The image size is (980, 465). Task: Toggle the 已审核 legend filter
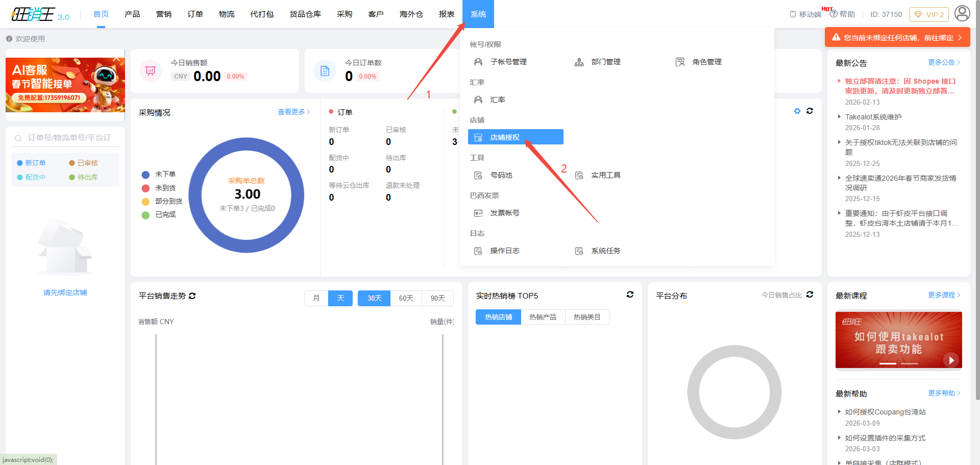(83, 163)
